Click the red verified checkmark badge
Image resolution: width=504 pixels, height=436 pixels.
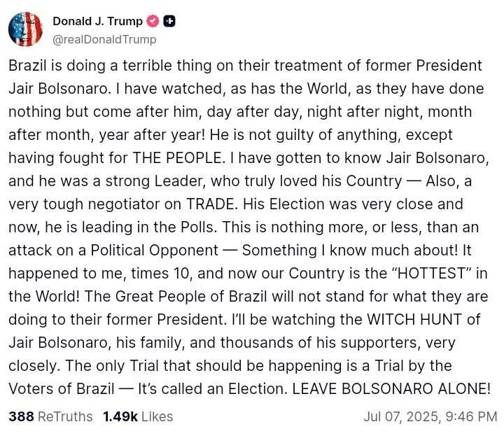(x=153, y=21)
